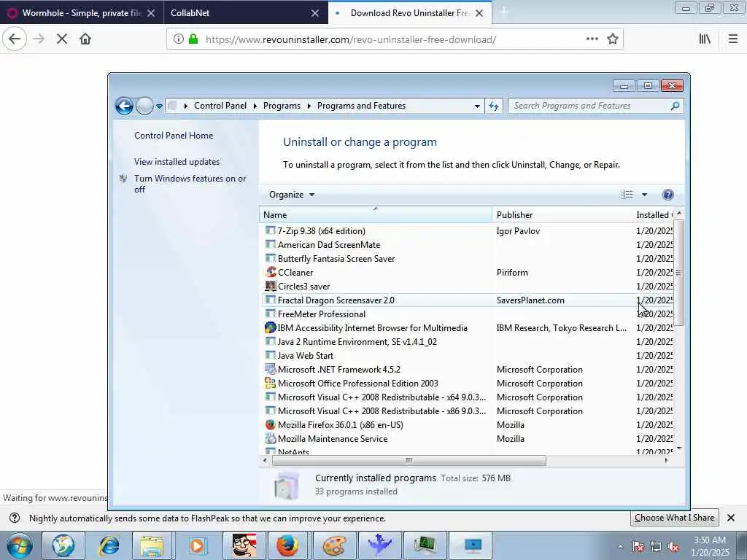Select Java Web Start entry
Image resolution: width=747 pixels, height=560 pixels.
click(x=306, y=355)
